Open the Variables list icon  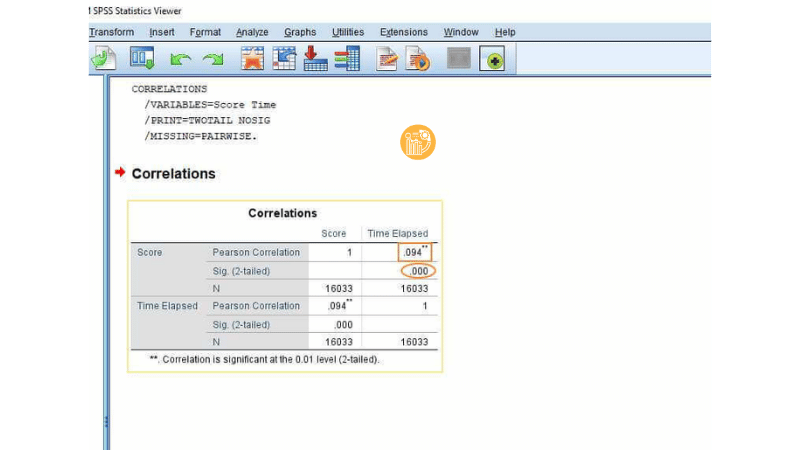click(x=347, y=58)
